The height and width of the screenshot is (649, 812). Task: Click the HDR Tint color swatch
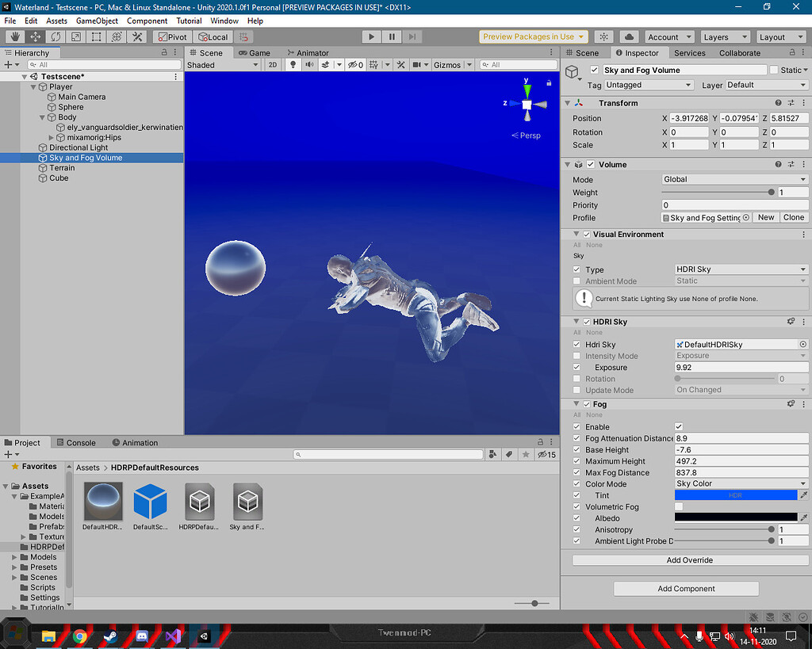[736, 494]
